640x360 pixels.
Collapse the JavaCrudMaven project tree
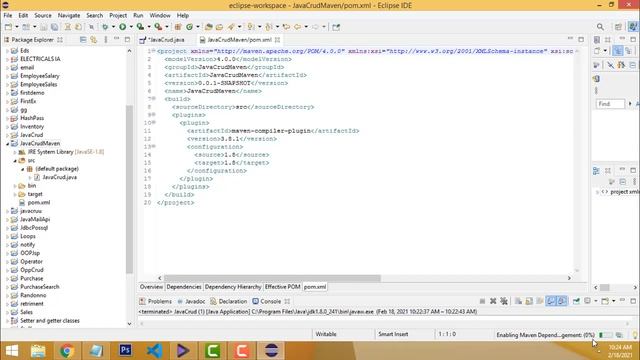point(7,144)
